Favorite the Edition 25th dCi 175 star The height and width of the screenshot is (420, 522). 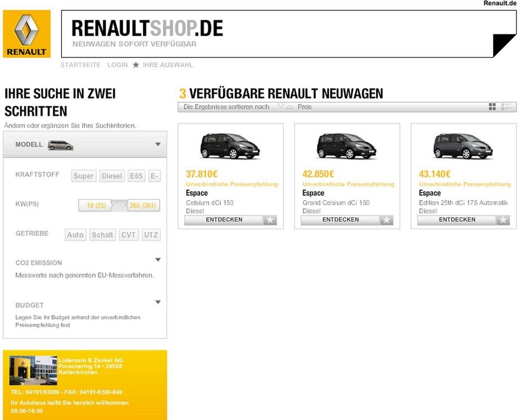(503, 220)
